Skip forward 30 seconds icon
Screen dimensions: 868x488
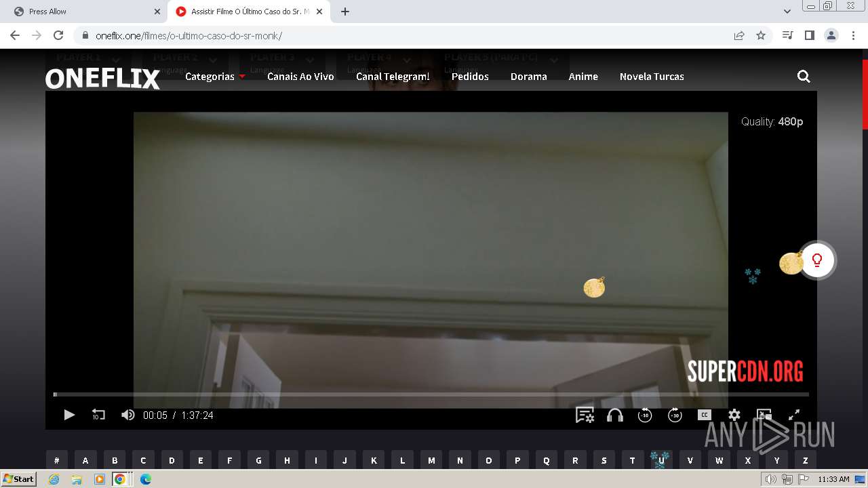[675, 415]
